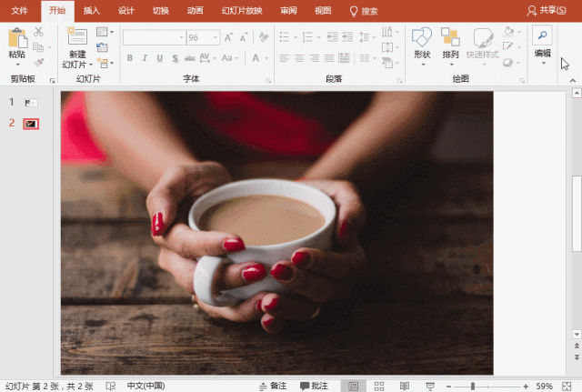Increase list indent level
This screenshot has height=392, width=582.
point(347,36)
